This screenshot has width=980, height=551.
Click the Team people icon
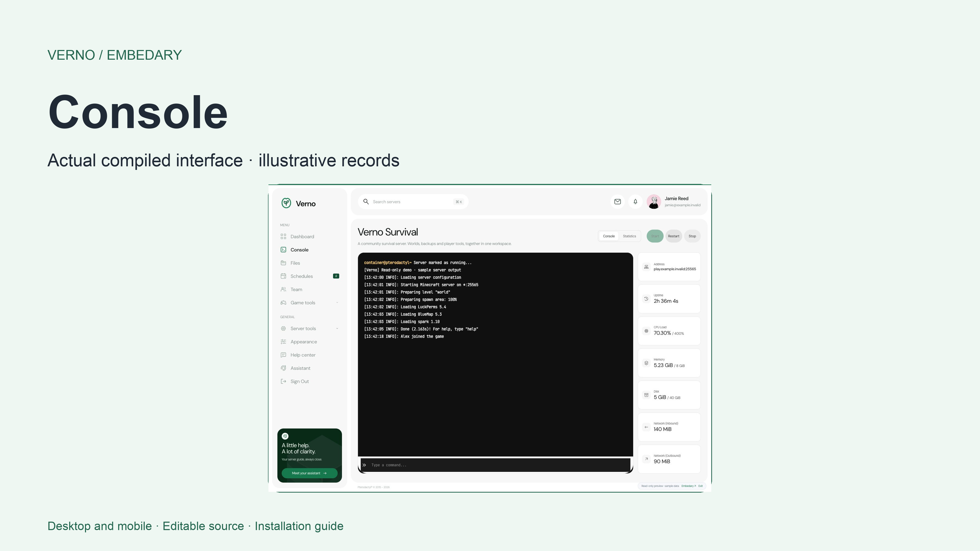283,289
